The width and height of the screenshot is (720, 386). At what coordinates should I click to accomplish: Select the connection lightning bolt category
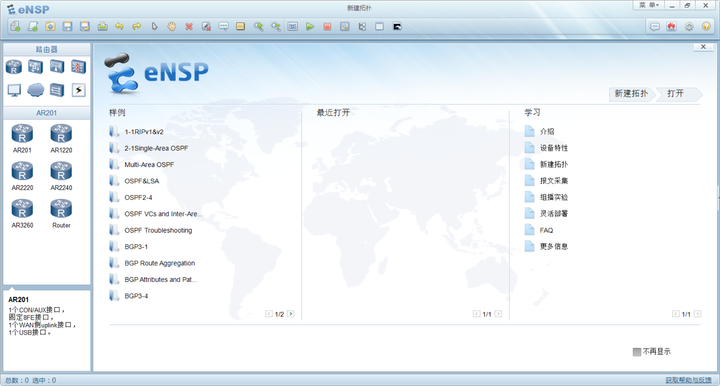point(79,90)
